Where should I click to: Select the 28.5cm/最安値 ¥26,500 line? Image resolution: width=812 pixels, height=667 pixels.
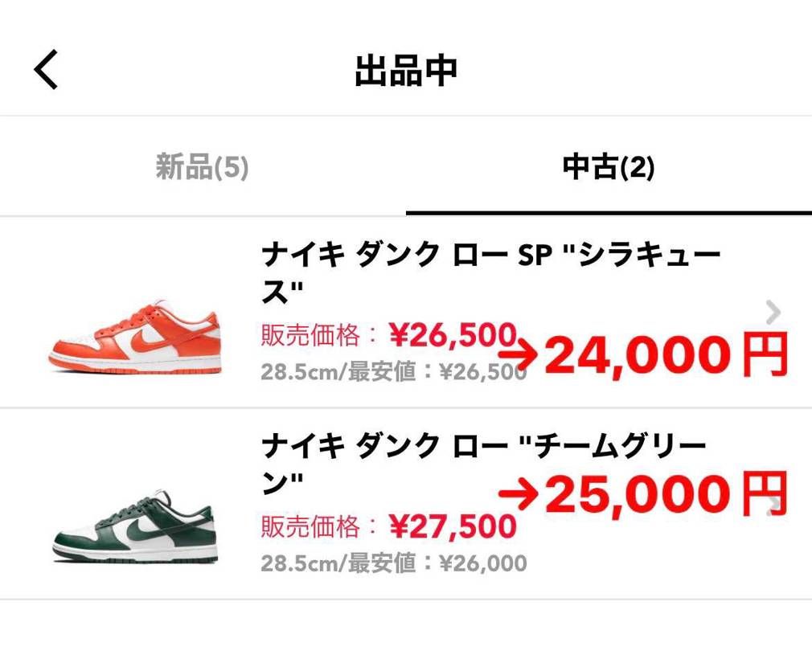(x=393, y=373)
